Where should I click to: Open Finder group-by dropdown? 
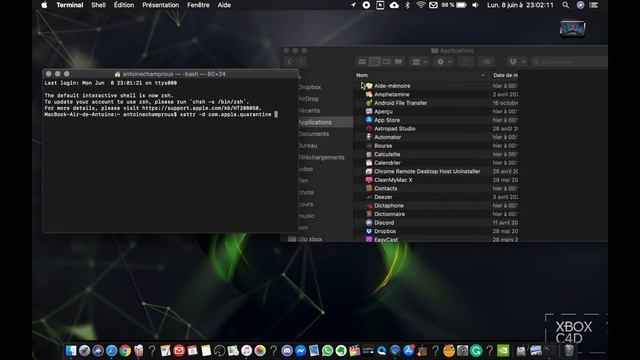pos(419,62)
